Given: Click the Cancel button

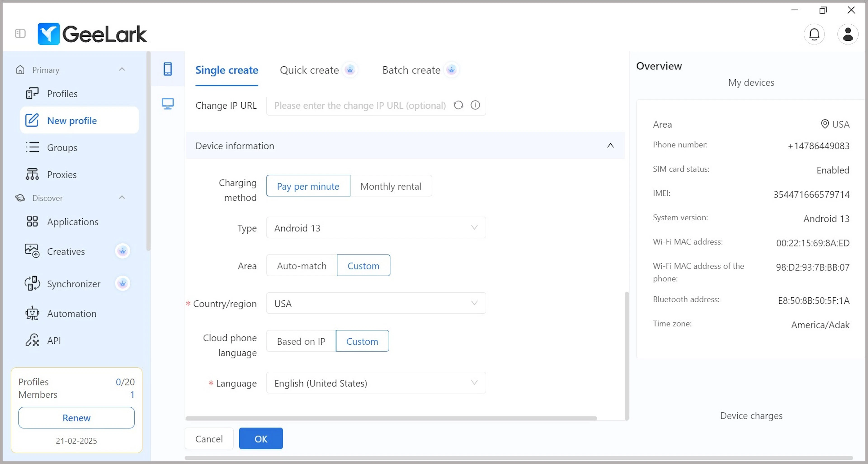Looking at the screenshot, I should click(209, 438).
